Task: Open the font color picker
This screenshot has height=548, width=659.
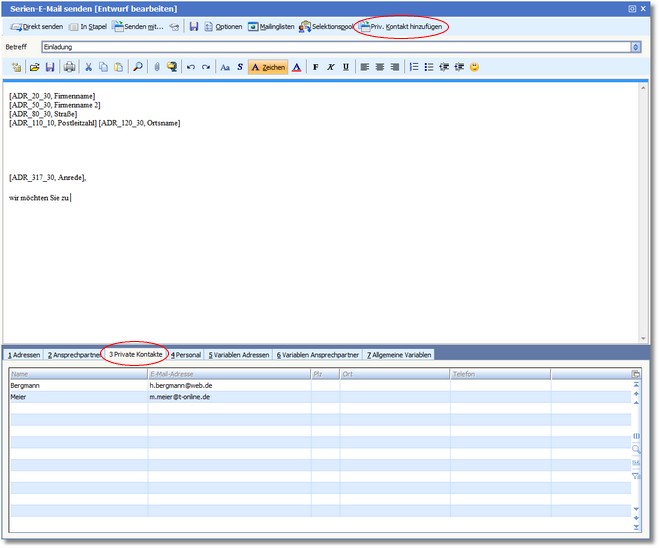Action: (x=297, y=67)
